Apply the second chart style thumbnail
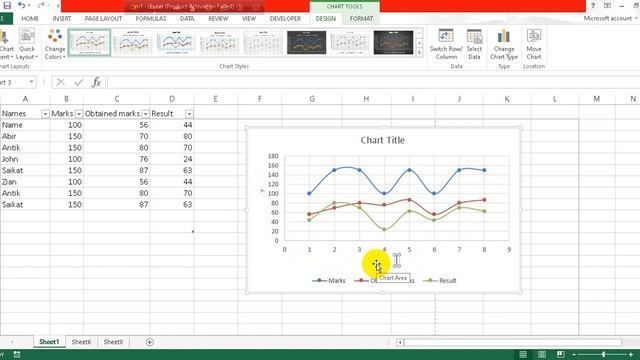 pyautogui.click(x=133, y=42)
